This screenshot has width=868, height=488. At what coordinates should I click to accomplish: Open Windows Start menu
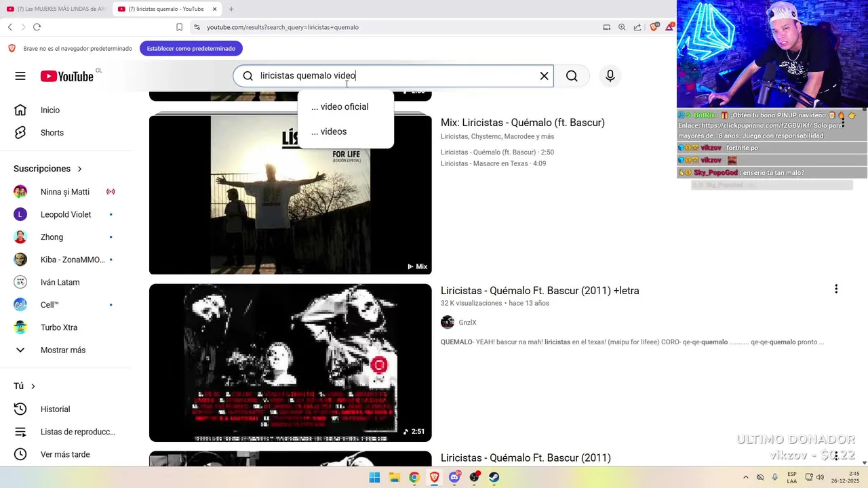click(374, 477)
